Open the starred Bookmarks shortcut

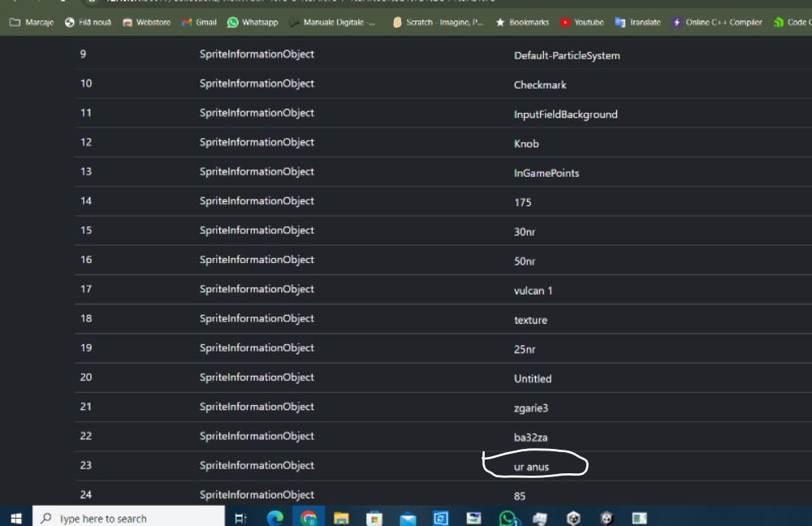tap(522, 22)
